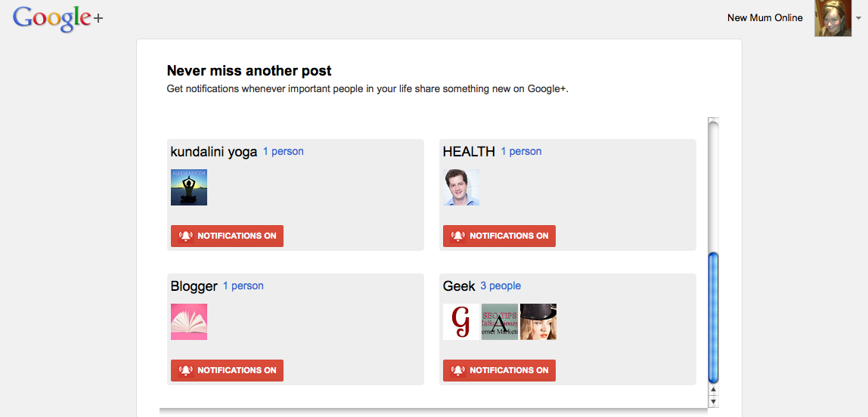The image size is (868, 417).
Task: Select the Blogger circle title
Action: [194, 286]
